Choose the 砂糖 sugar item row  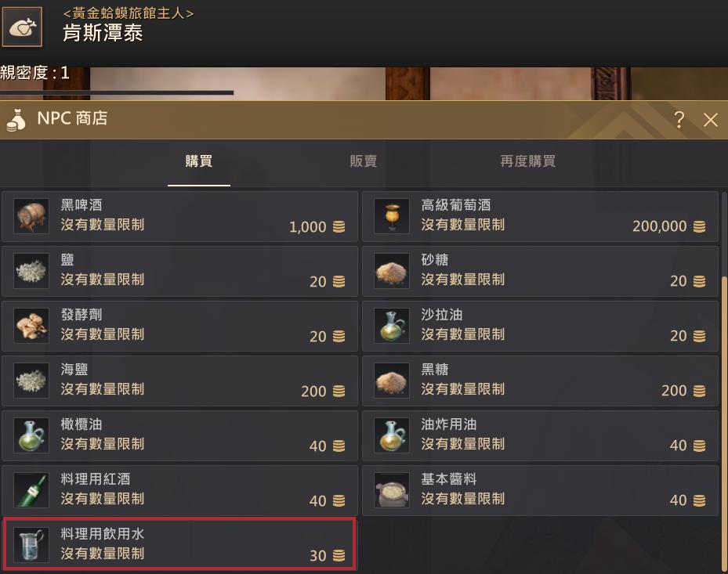coord(540,271)
